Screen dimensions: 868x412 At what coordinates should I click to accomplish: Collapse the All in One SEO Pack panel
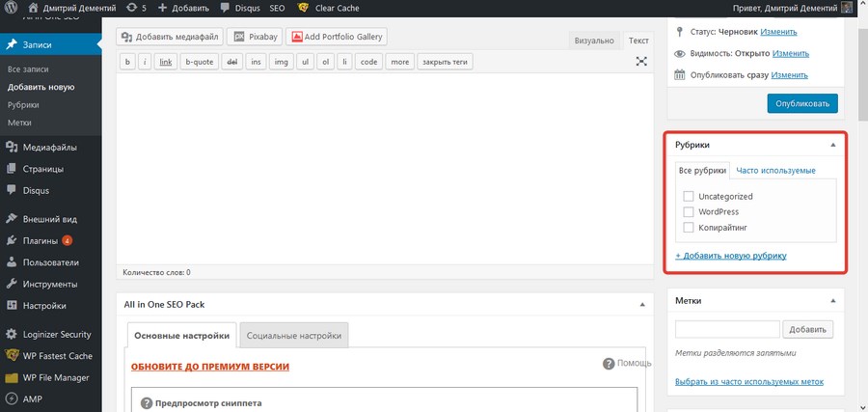tap(642, 305)
